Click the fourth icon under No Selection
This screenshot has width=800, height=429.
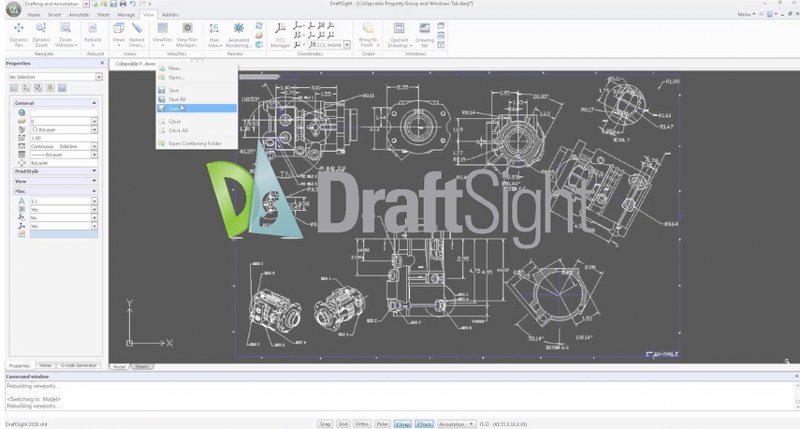pyautogui.click(x=50, y=88)
